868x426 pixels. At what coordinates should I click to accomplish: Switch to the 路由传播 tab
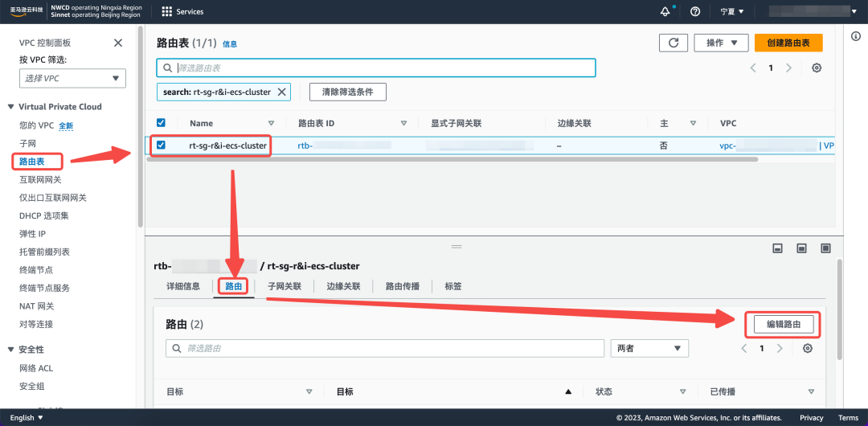pos(403,286)
